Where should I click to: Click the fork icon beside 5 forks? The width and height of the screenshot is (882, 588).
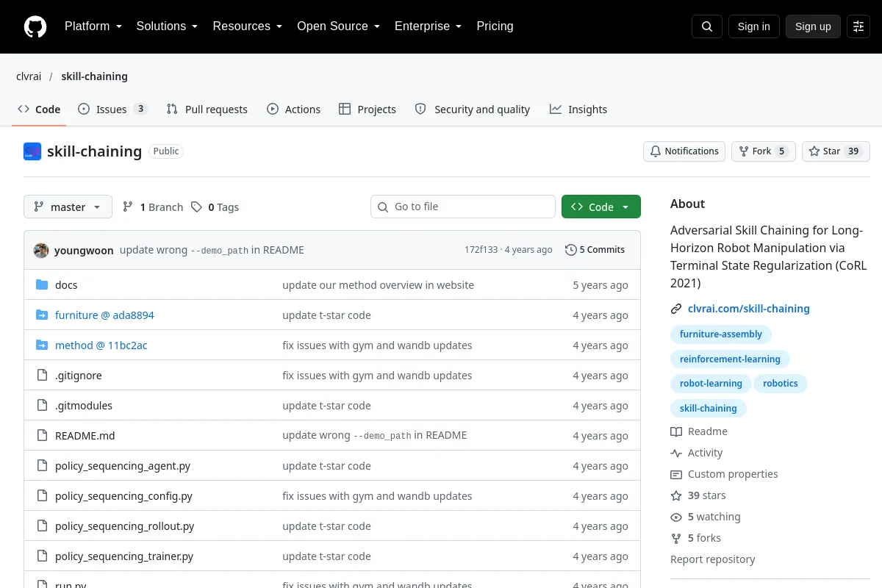point(676,538)
